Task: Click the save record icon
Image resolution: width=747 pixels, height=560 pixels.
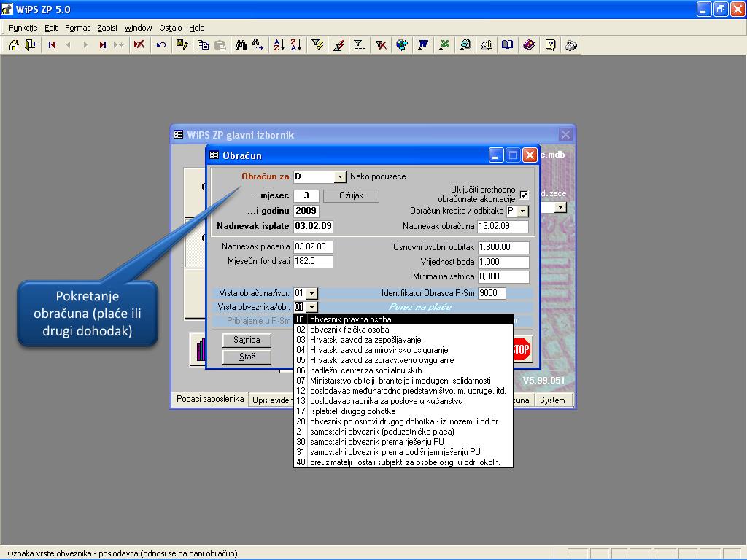Action: (x=182, y=45)
